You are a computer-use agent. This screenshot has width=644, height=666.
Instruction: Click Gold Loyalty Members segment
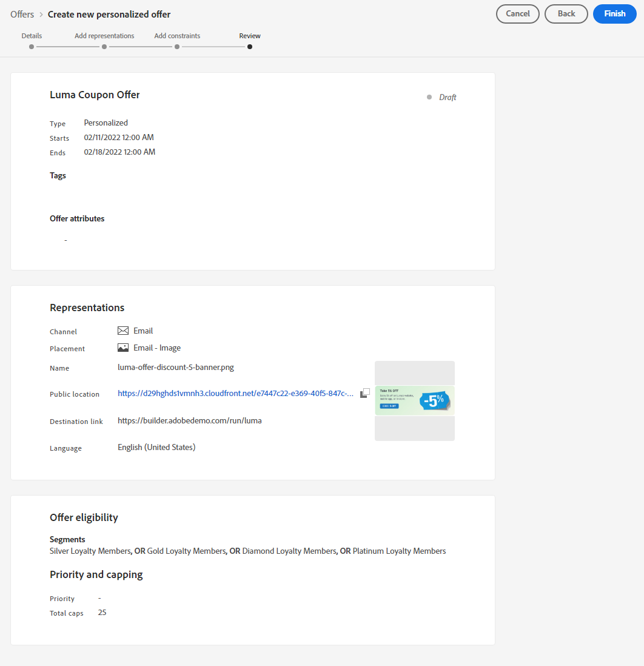pyautogui.click(x=186, y=551)
